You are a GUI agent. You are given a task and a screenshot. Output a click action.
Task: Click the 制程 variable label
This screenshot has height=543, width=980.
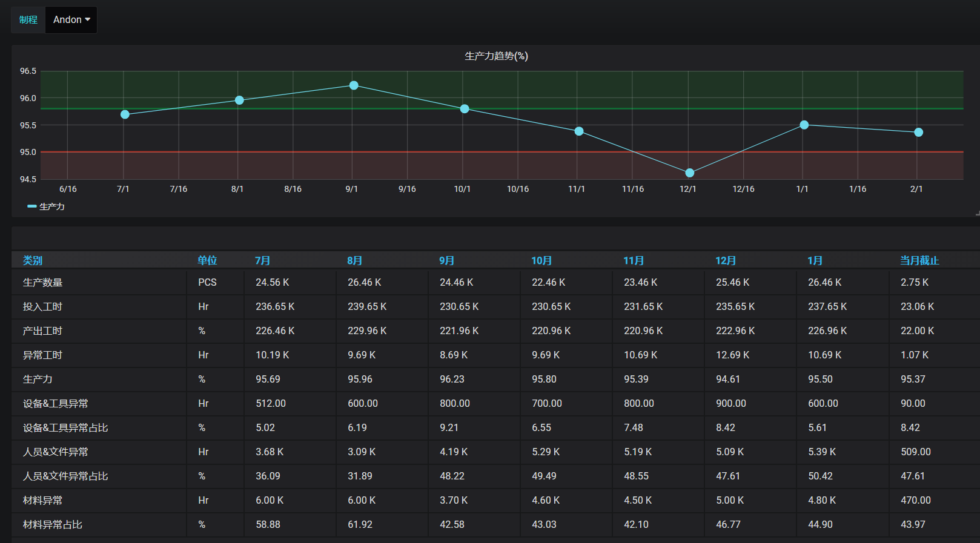(x=28, y=20)
